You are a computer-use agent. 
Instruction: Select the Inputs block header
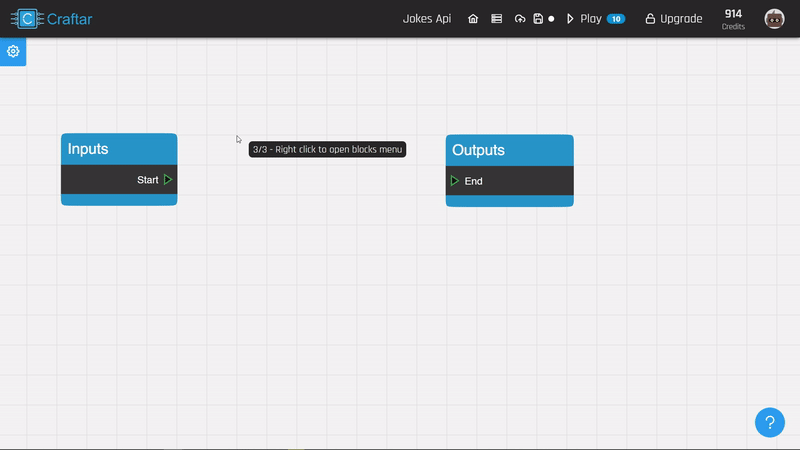click(119, 149)
